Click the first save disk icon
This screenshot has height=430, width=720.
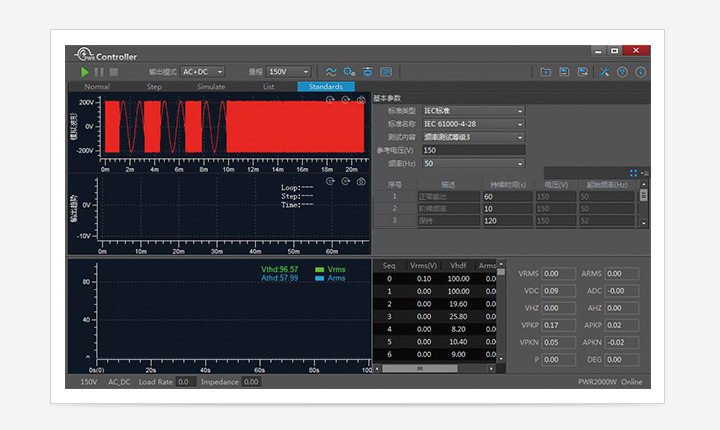click(565, 72)
